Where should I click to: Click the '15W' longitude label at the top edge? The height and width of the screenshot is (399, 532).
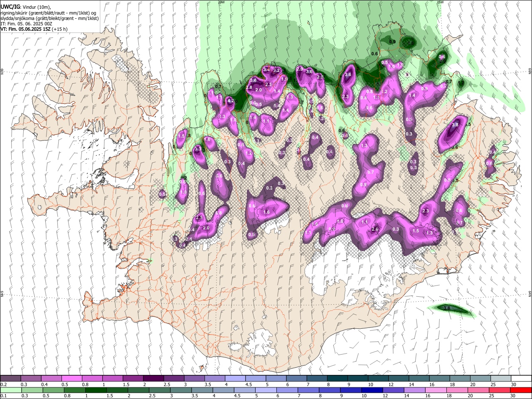pos(440,2)
